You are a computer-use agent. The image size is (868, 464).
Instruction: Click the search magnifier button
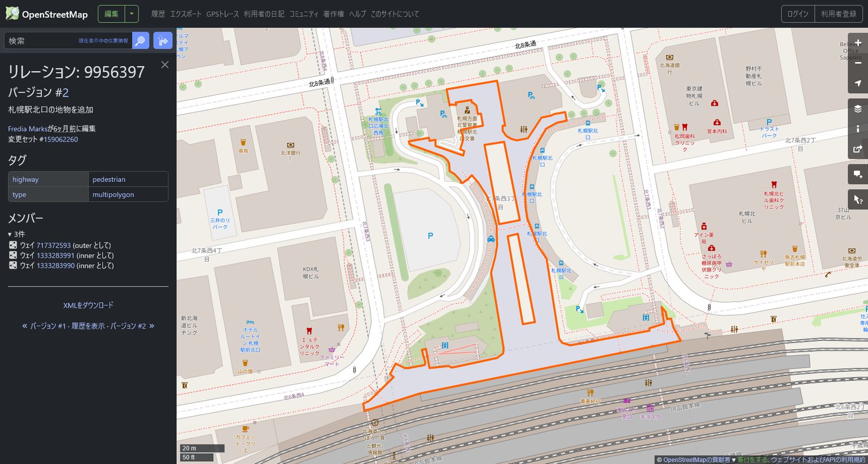[141, 41]
